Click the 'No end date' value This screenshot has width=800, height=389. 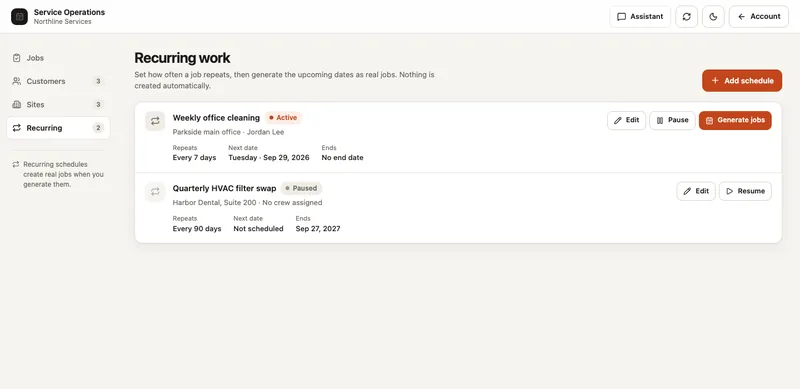pyautogui.click(x=342, y=158)
